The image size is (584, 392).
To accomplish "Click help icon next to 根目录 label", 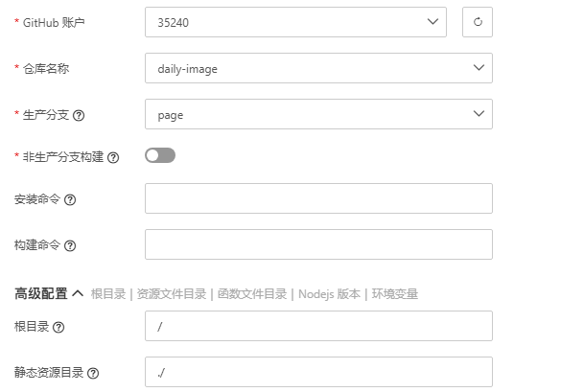I will point(58,327).
